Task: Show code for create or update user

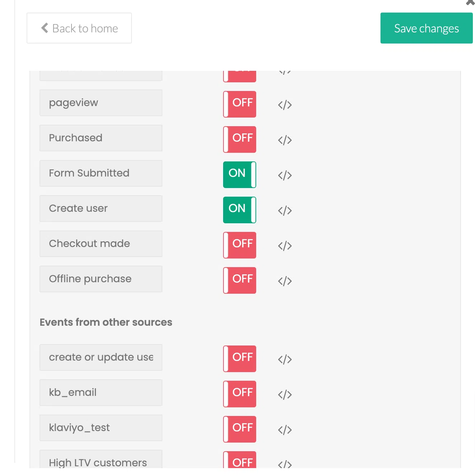Action: tap(285, 360)
